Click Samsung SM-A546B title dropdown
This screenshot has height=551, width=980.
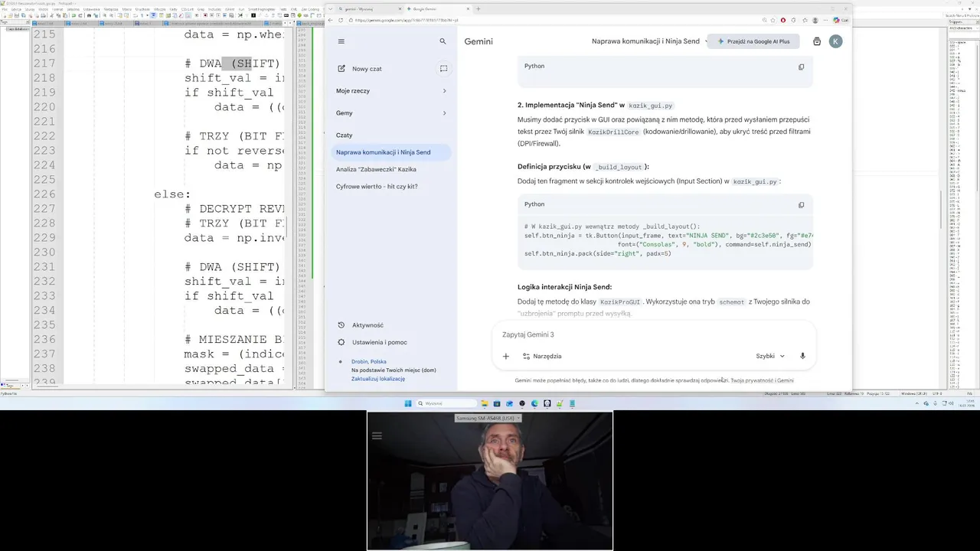489,418
